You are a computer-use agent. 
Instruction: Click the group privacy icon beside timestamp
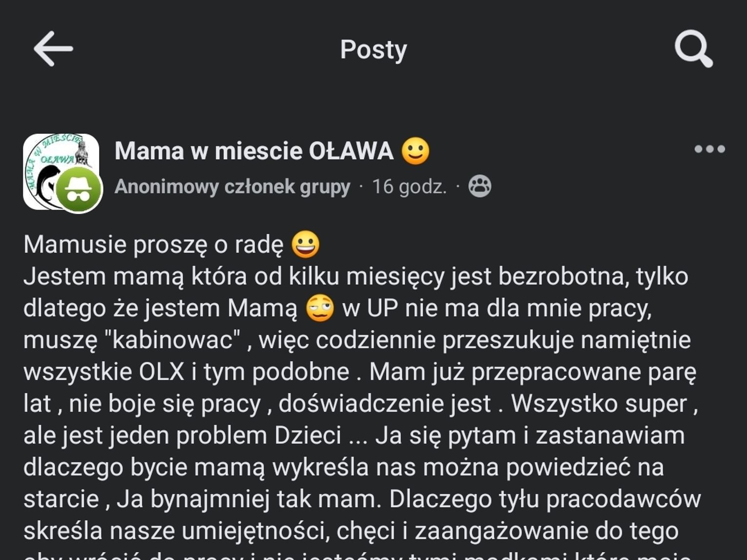point(479,187)
